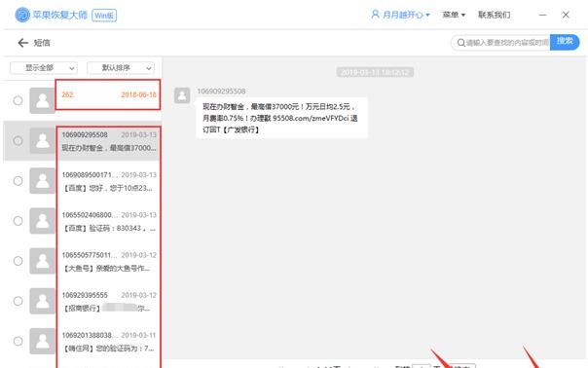Click the 广发银行 message bubble
The image size is (588, 368).
(281, 118)
